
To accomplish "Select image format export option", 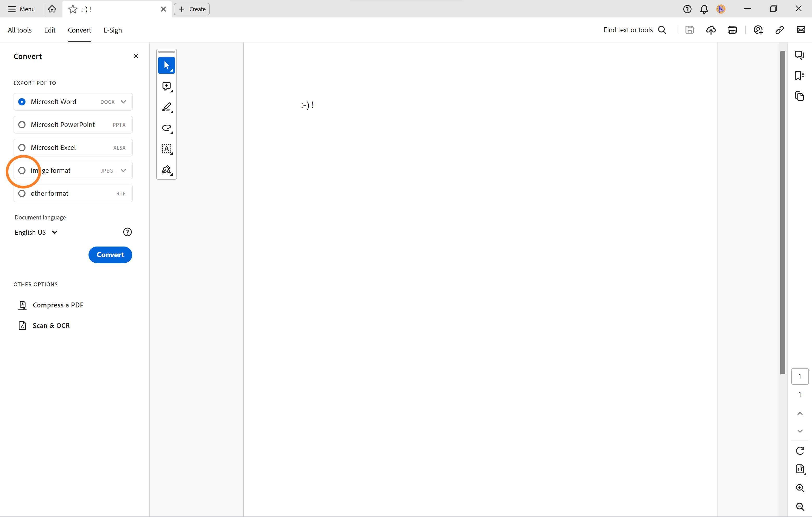I will pos(73,171).
